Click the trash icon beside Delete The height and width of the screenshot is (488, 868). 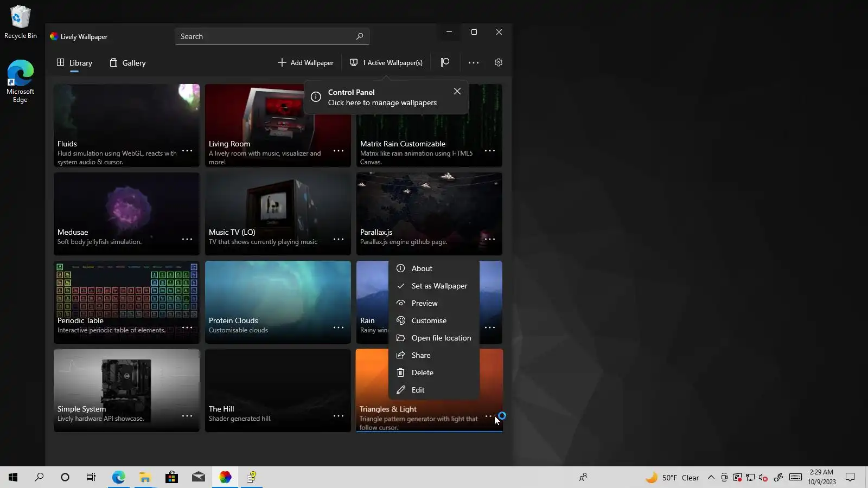coord(401,373)
